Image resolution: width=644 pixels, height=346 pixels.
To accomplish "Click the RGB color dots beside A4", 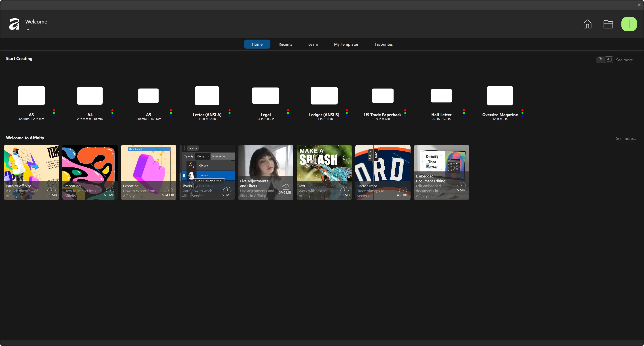I will click(112, 113).
